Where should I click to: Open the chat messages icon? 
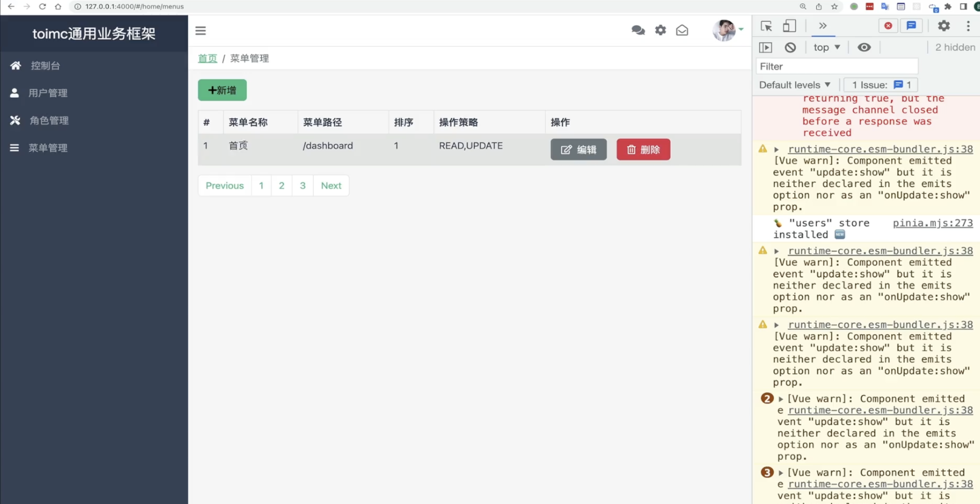click(638, 30)
